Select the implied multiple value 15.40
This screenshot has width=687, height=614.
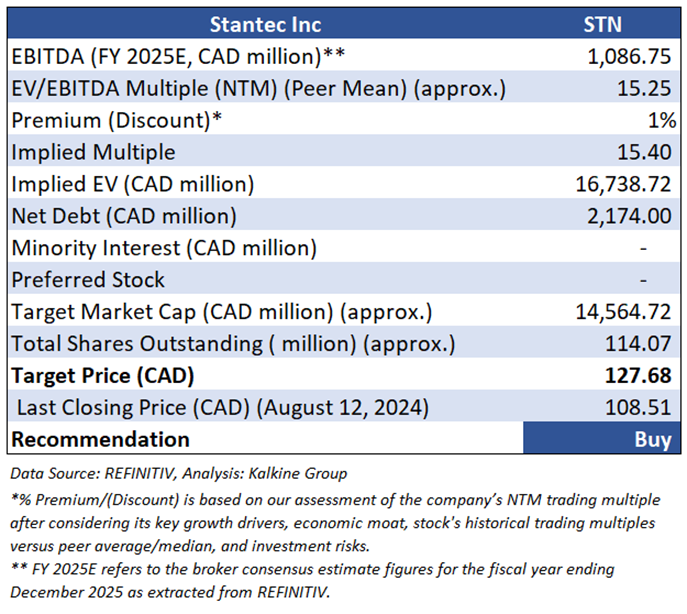(644, 153)
